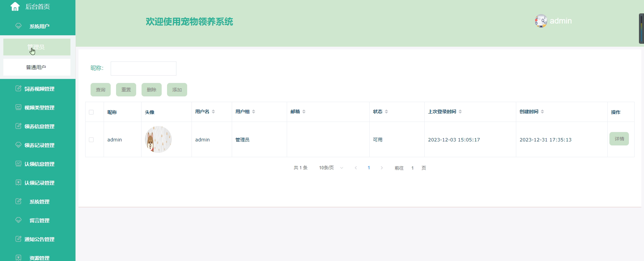Check the admin row checkbox
This screenshot has height=261, width=644.
pos(91,140)
